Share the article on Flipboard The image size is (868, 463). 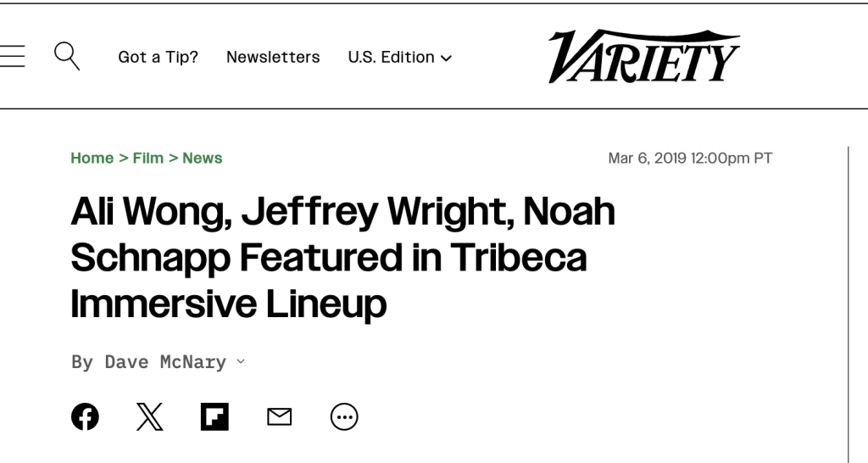click(x=214, y=416)
